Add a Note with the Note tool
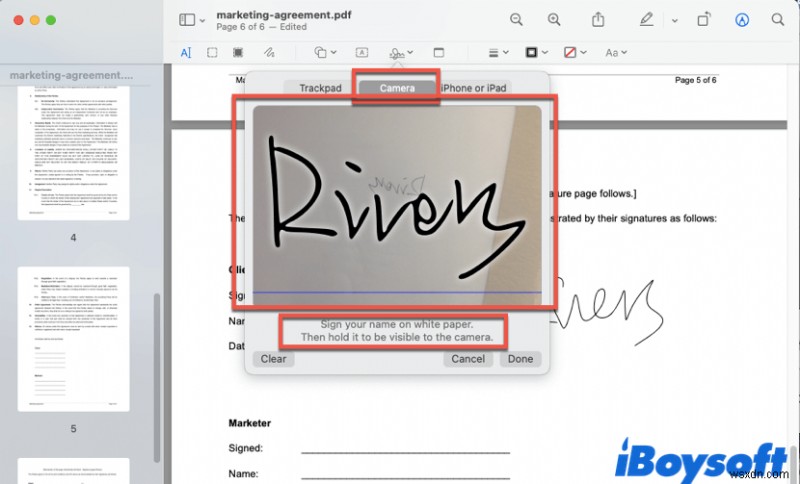Screen dimensions: 800x484 (439, 53)
